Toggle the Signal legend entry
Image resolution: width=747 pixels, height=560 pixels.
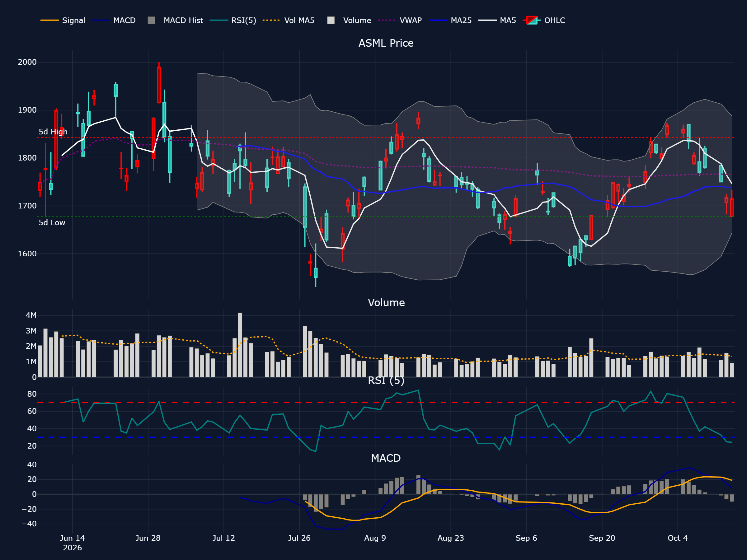[63, 20]
